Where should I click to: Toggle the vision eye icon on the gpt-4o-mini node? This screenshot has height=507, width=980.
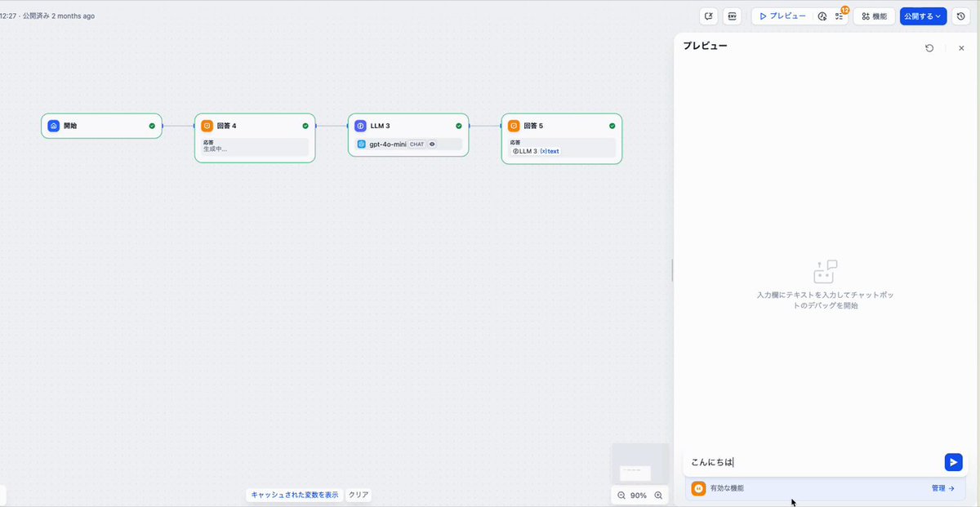(x=432, y=144)
